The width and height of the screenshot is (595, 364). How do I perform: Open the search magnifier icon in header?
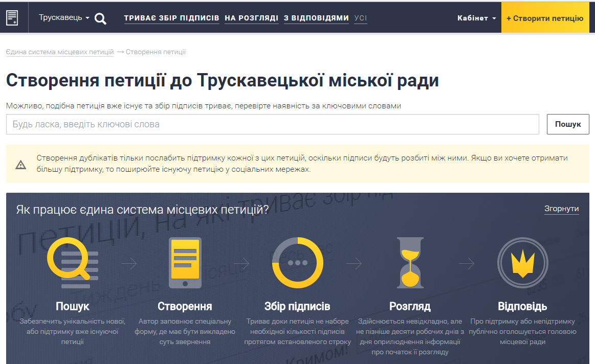click(101, 18)
